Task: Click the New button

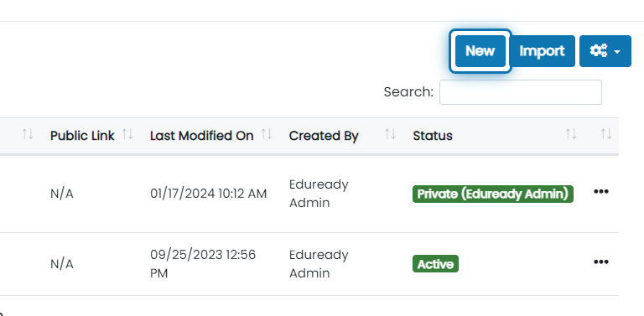Action: tap(480, 51)
